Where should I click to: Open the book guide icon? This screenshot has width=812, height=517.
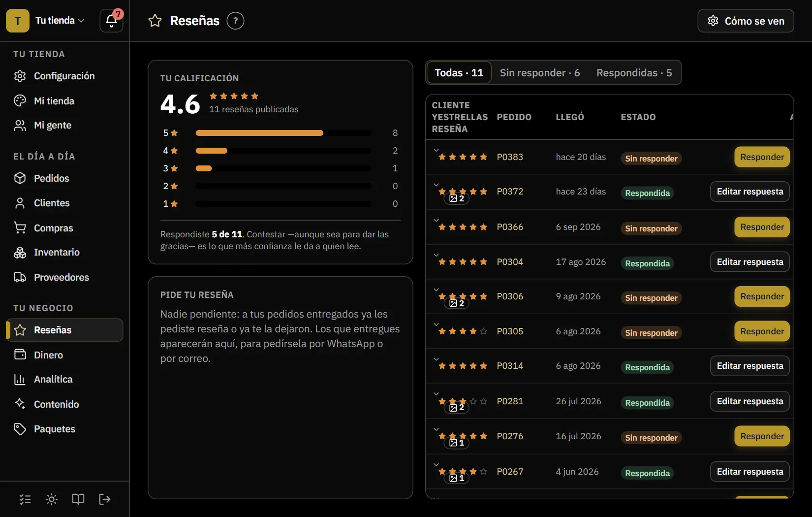(78, 499)
